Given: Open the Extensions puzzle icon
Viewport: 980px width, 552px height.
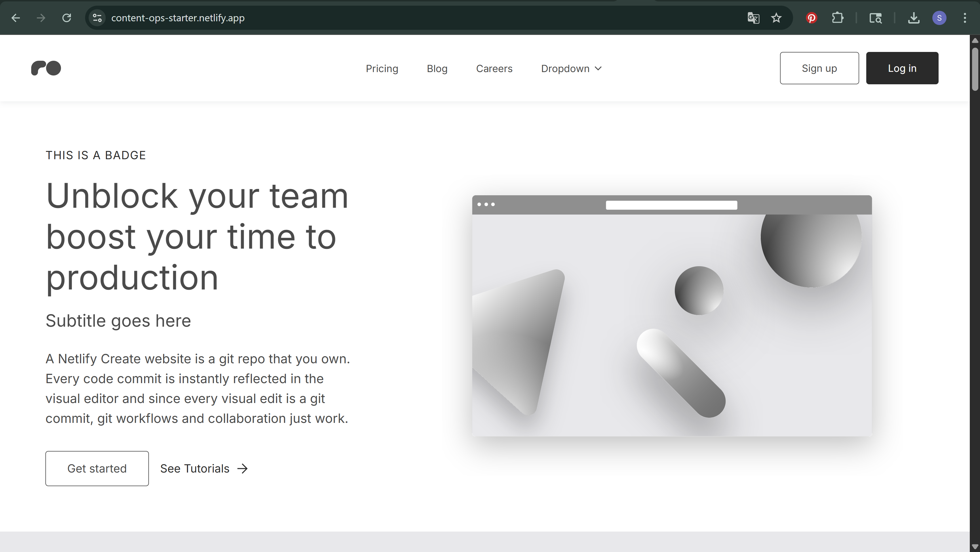Looking at the screenshot, I should (x=837, y=18).
